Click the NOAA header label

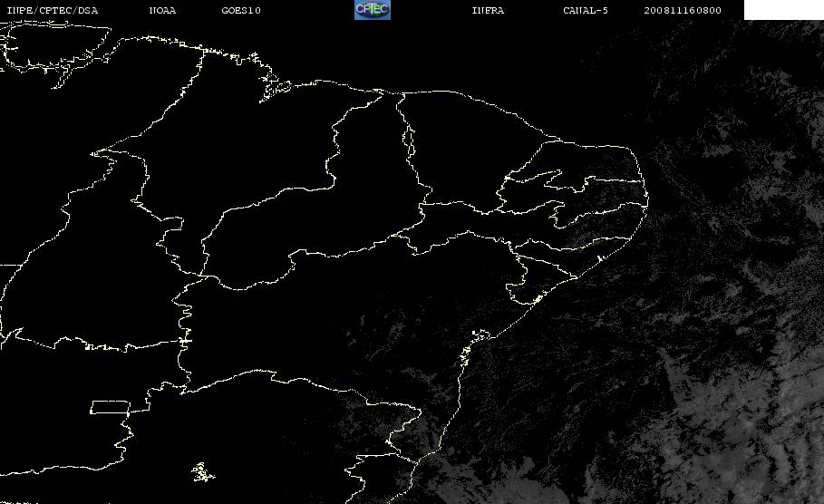point(163,11)
